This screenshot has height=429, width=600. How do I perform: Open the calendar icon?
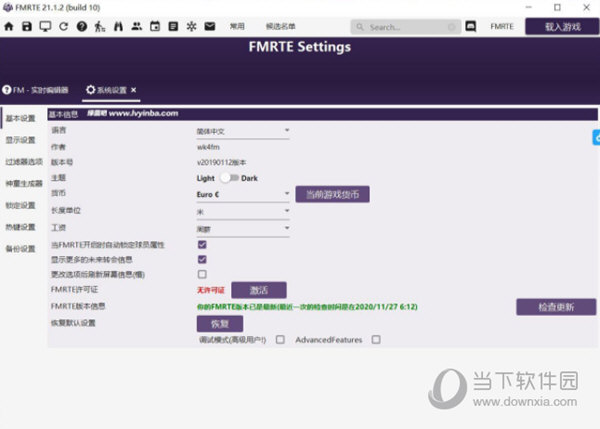[x=155, y=26]
